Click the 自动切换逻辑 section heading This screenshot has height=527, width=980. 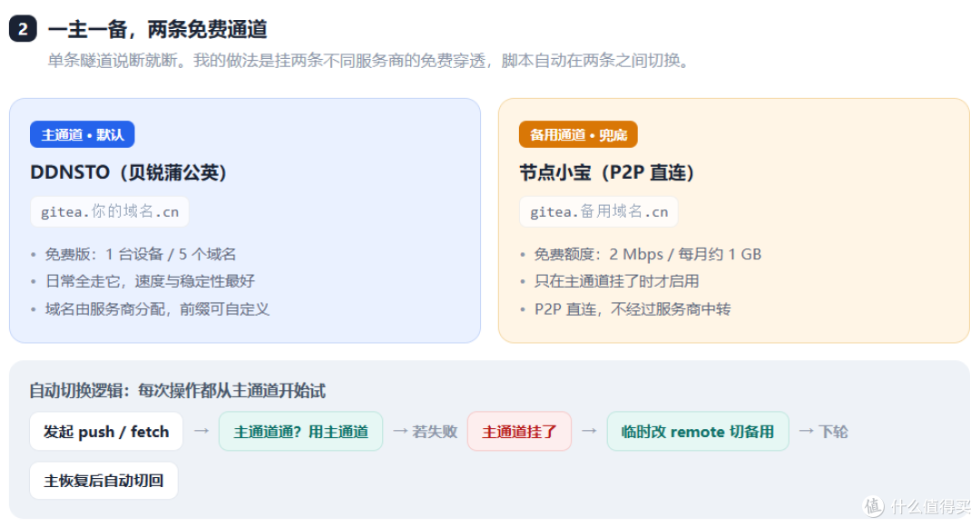tap(178, 391)
